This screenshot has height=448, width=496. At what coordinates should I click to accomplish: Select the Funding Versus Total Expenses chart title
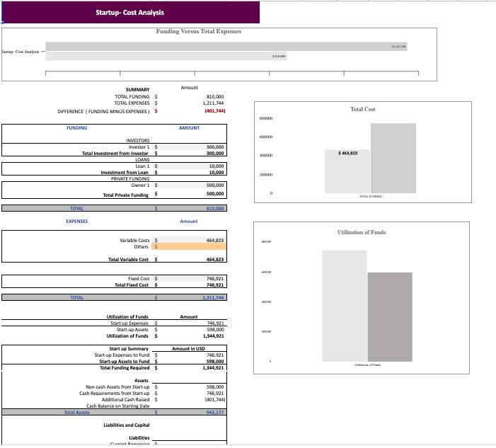click(x=198, y=31)
